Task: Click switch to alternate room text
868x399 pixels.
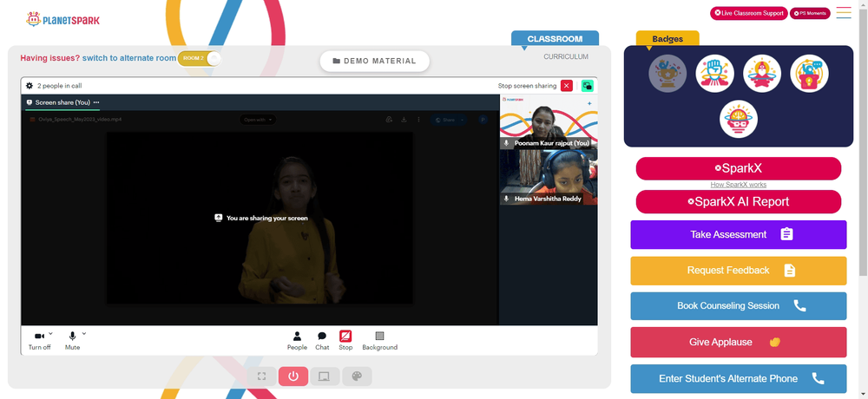Action: tap(129, 57)
